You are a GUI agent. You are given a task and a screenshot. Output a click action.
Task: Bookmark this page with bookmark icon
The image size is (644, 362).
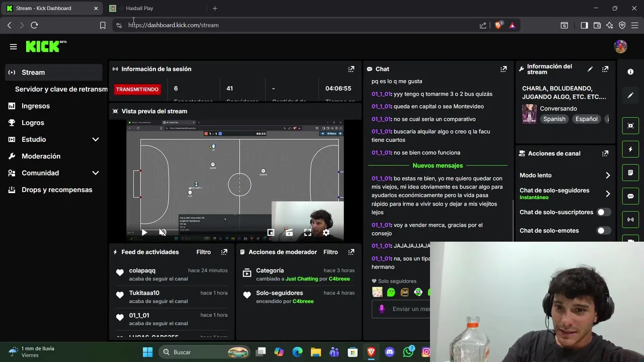pos(103,25)
